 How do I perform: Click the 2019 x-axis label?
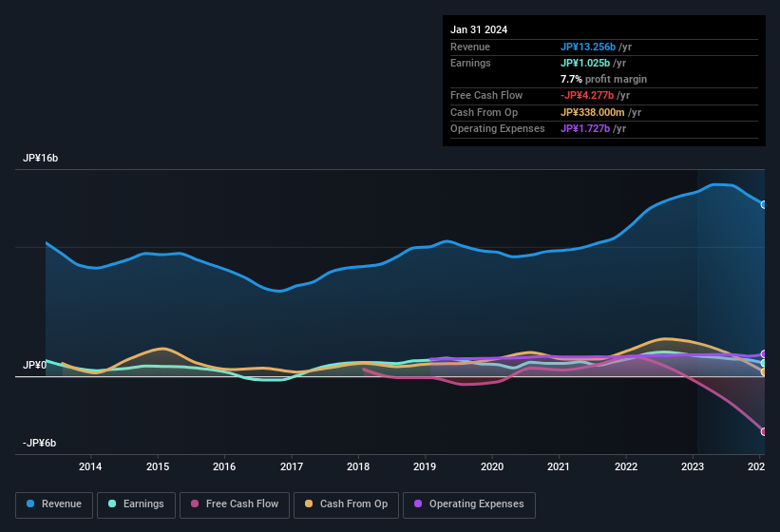pos(425,466)
